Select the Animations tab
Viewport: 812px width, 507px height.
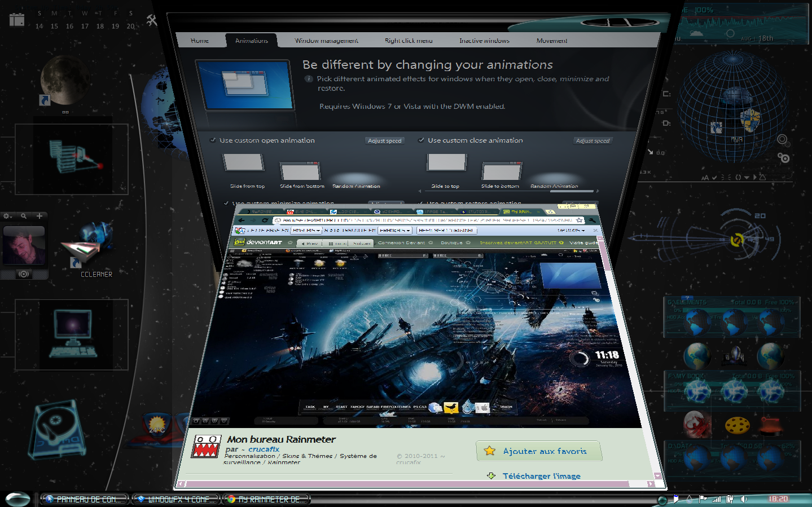click(252, 41)
